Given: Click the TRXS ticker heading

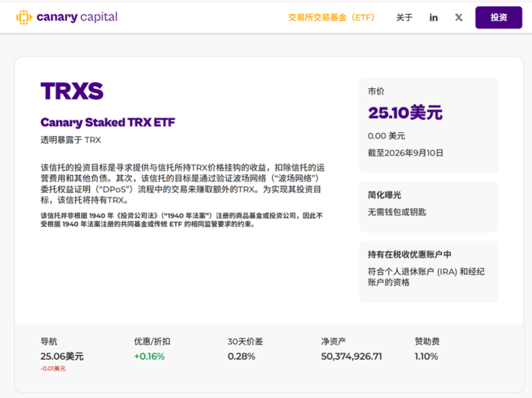Looking at the screenshot, I should tap(72, 91).
